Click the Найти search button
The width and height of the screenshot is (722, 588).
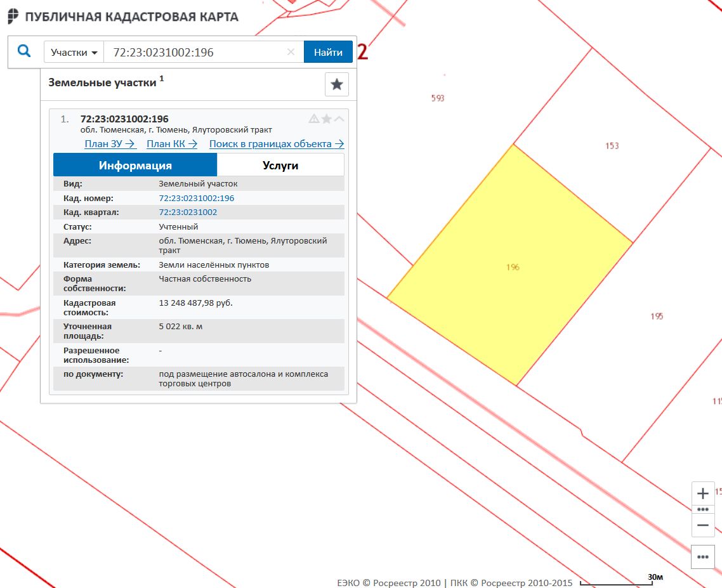coord(328,52)
